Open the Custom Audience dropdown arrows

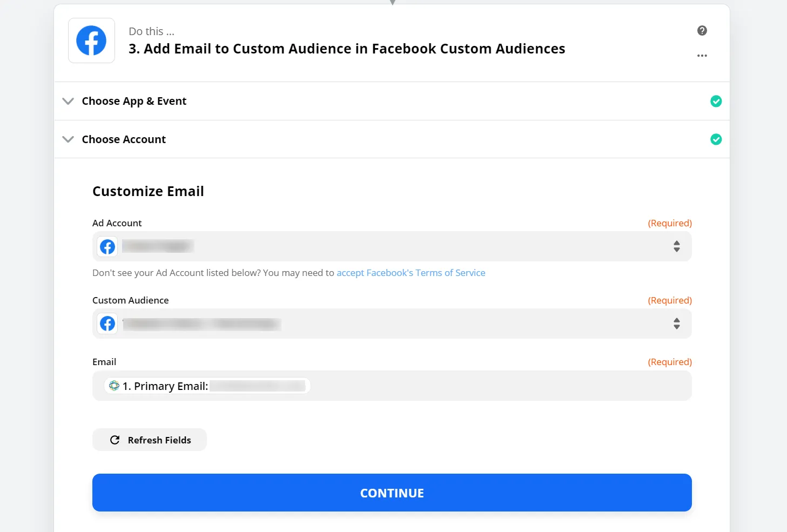[x=676, y=324]
